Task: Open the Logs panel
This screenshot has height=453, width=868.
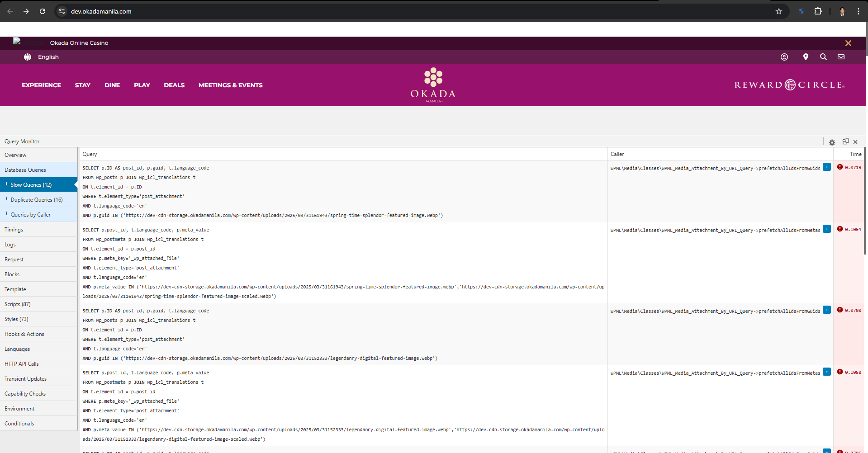Action: point(38,244)
